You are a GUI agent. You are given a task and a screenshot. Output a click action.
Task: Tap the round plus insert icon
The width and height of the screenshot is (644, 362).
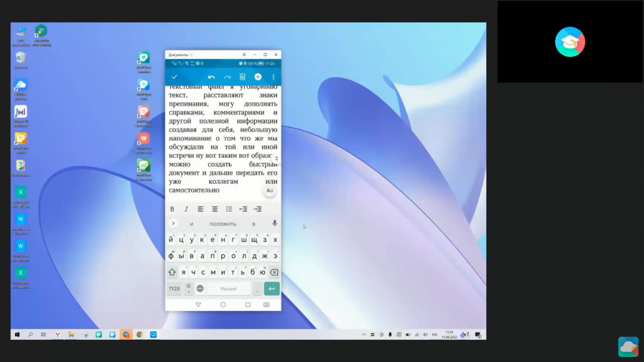point(258,77)
